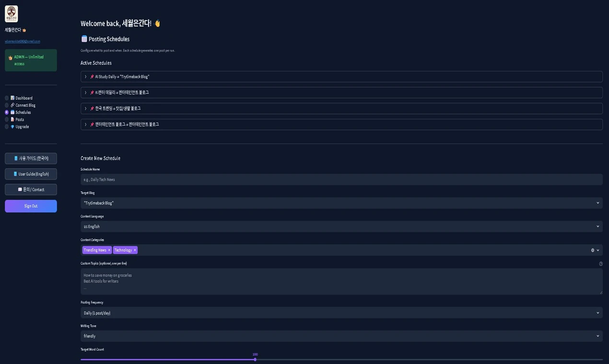Remove the Technology category tag
Viewport: 609px width, 364px height.
[x=134, y=250]
